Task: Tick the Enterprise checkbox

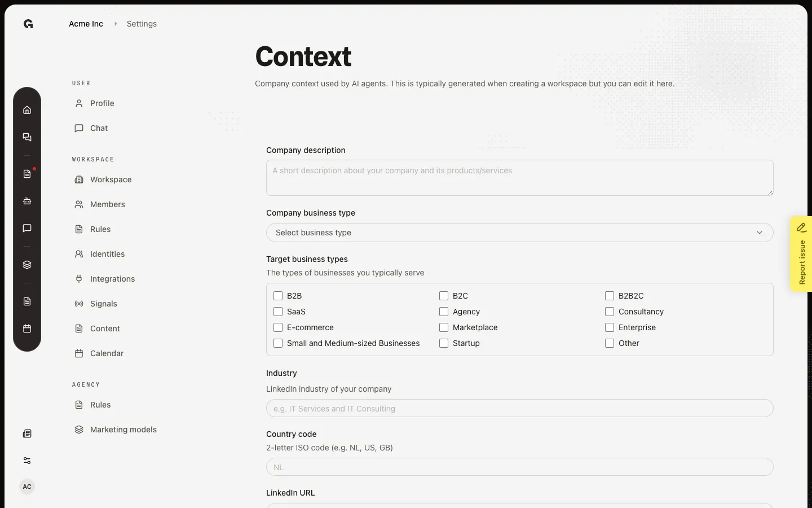Action: coord(610,327)
